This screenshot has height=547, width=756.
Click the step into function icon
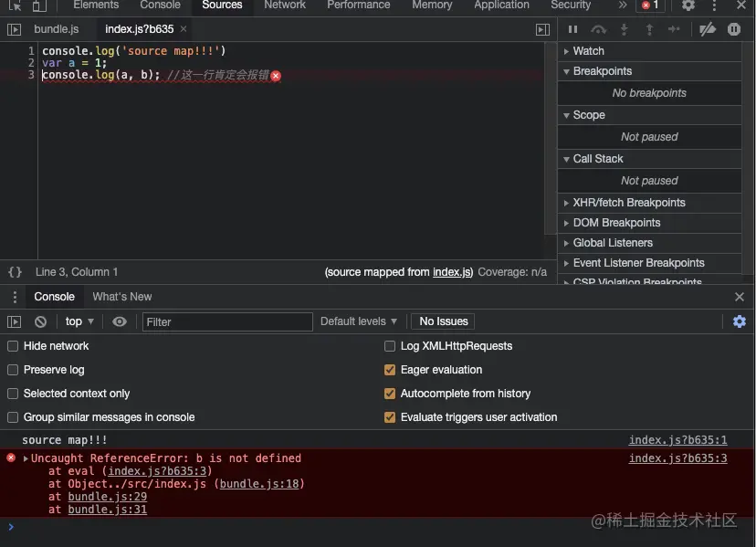coord(624,29)
